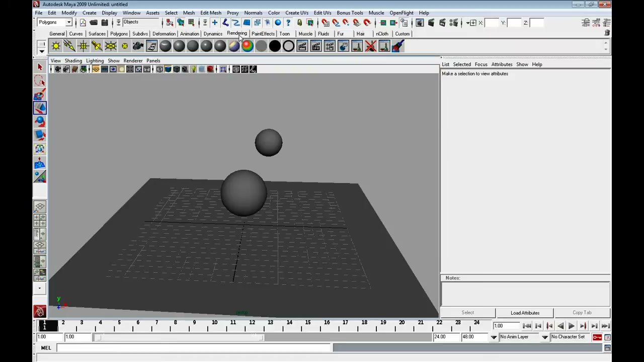Play the animation forwards

pyautogui.click(x=572, y=326)
